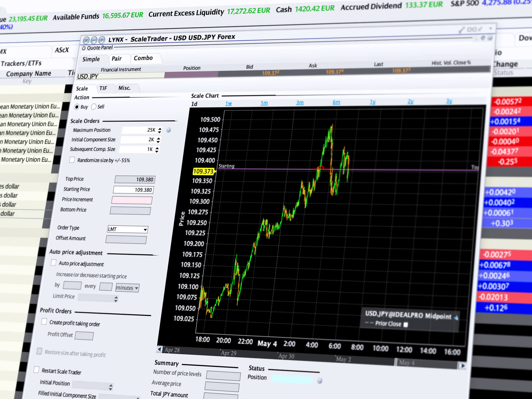Image resolution: width=532 pixels, height=399 pixels.
Task: Click the ScaleTrader window close button
Action: coord(86,40)
